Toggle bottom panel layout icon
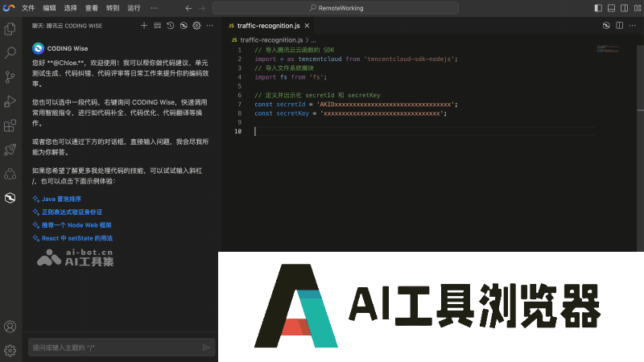 click(x=612, y=8)
